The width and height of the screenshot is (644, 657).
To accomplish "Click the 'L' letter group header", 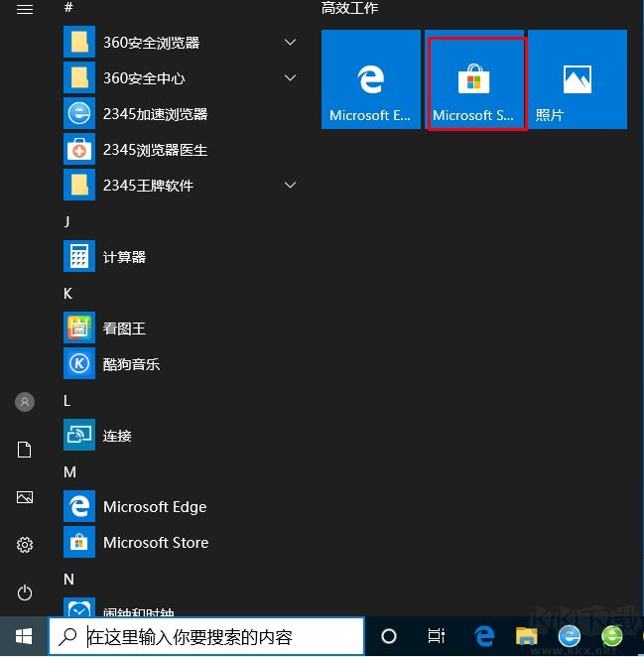I will (x=66, y=401).
